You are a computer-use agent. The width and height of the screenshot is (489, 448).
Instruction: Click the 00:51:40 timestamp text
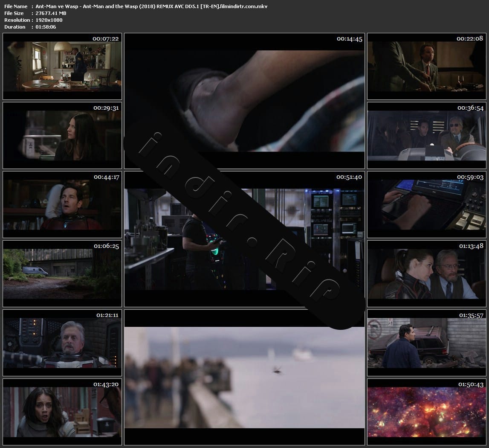(349, 177)
